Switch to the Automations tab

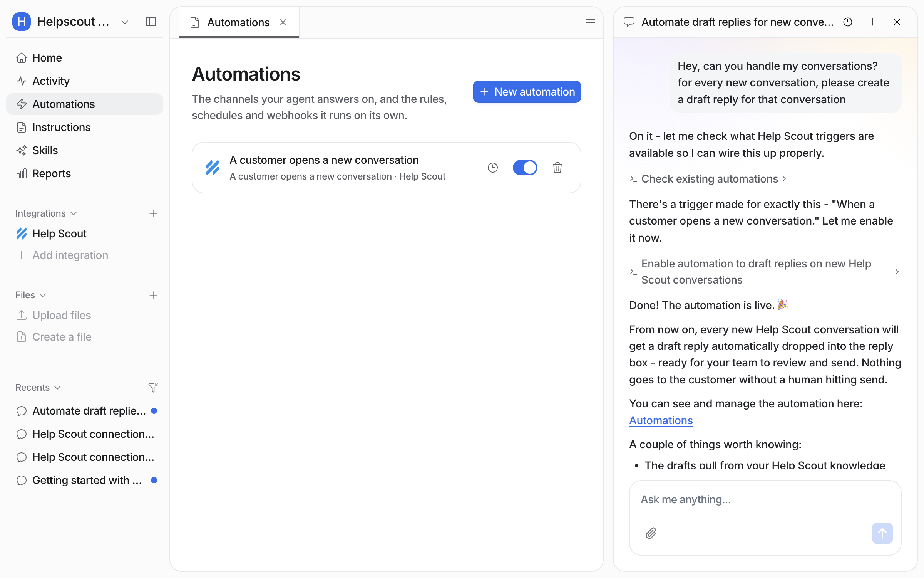239,22
